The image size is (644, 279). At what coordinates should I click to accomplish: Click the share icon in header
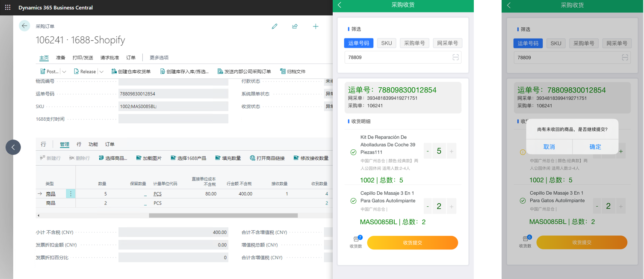tap(295, 27)
